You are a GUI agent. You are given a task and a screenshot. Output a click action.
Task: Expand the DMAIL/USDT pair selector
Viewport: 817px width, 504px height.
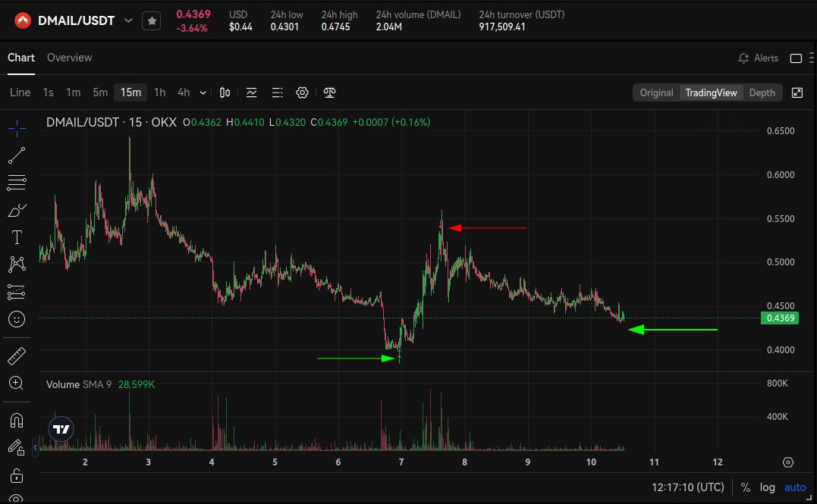pyautogui.click(x=128, y=20)
